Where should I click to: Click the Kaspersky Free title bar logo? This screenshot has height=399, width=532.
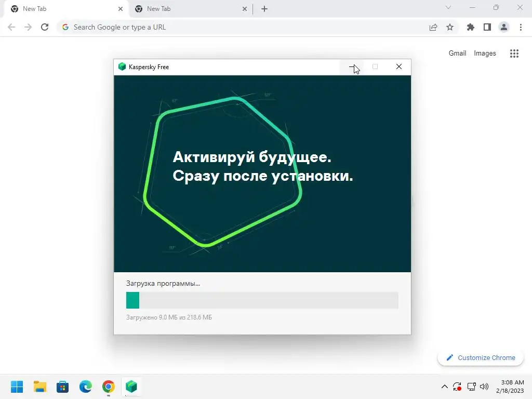[122, 66]
